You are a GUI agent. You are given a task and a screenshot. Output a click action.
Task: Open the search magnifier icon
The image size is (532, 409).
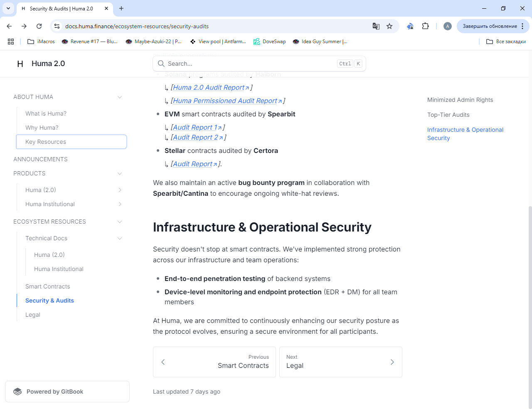click(x=161, y=64)
